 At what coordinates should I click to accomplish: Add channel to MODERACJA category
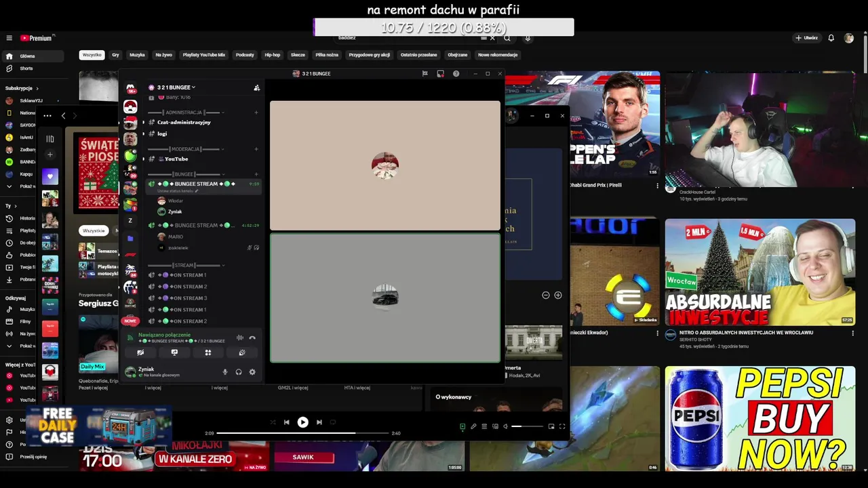(x=256, y=149)
